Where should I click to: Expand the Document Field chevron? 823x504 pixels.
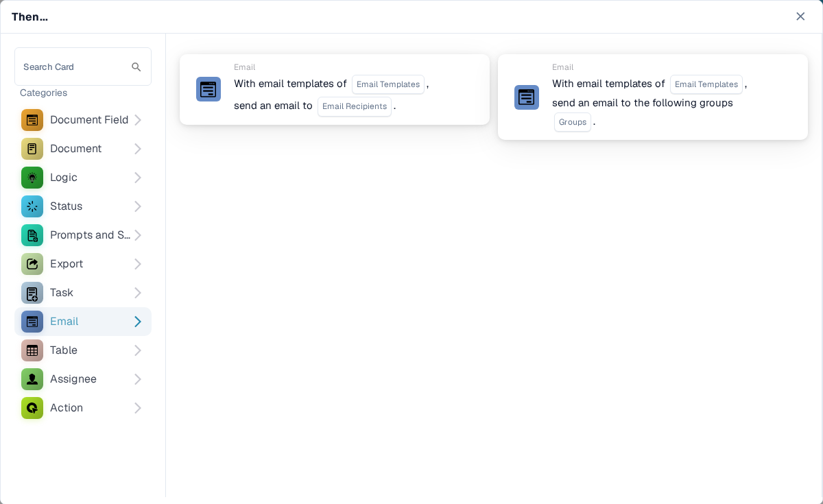point(138,120)
